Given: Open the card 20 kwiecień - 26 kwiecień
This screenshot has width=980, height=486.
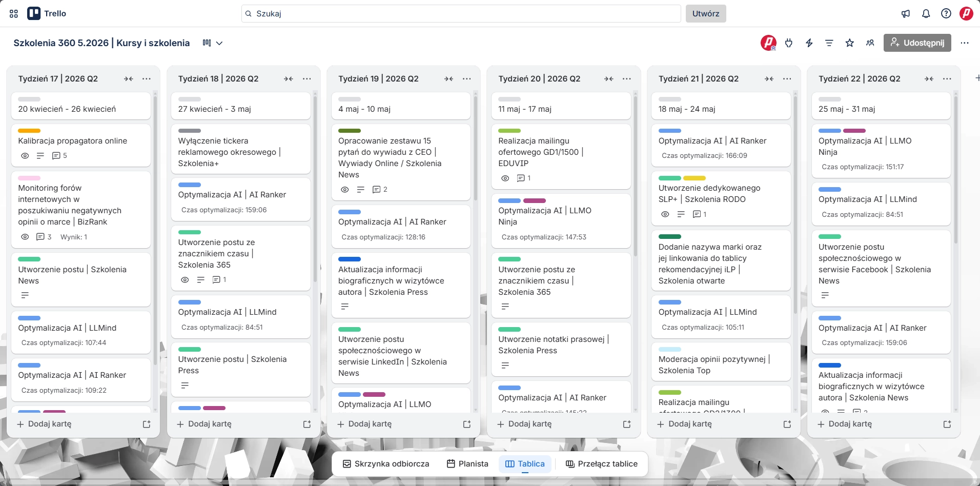Looking at the screenshot, I should 81,106.
